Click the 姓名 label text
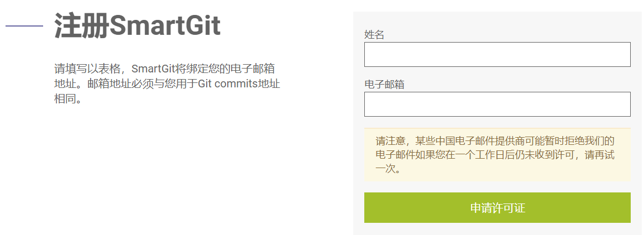Viewport: 644px width, 235px height. pos(374,35)
